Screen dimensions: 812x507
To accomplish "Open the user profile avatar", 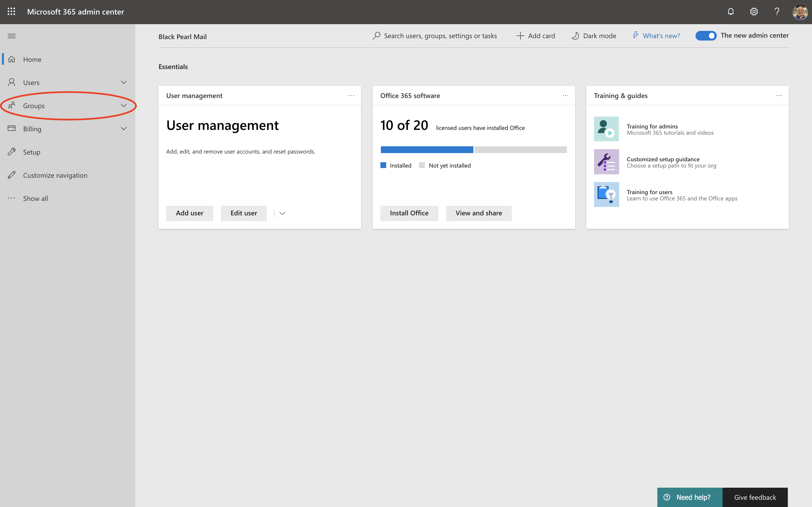I will click(x=800, y=12).
